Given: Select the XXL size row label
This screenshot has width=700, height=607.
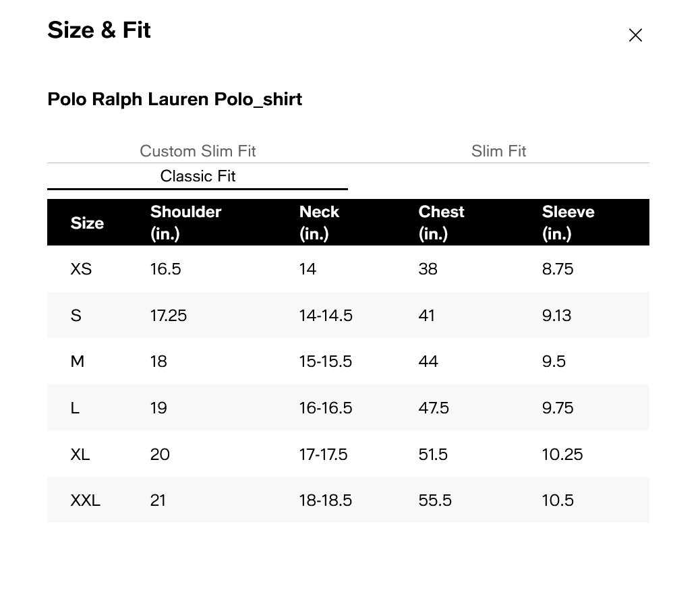Looking at the screenshot, I should [x=86, y=500].
